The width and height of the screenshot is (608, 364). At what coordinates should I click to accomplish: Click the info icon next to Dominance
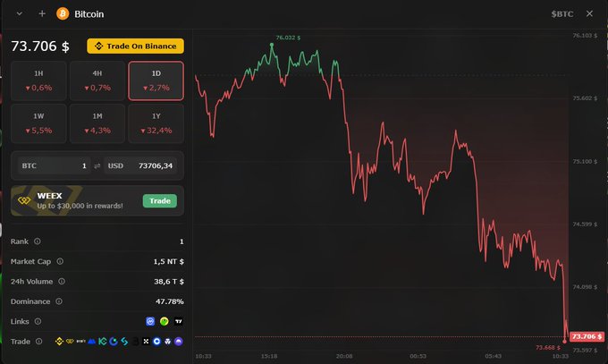pyautogui.click(x=59, y=301)
